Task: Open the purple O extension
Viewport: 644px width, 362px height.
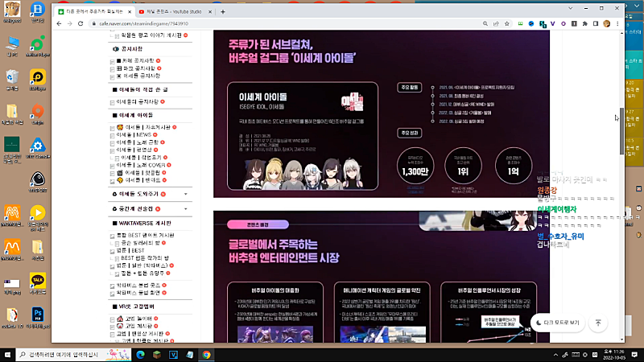Action: (x=563, y=24)
